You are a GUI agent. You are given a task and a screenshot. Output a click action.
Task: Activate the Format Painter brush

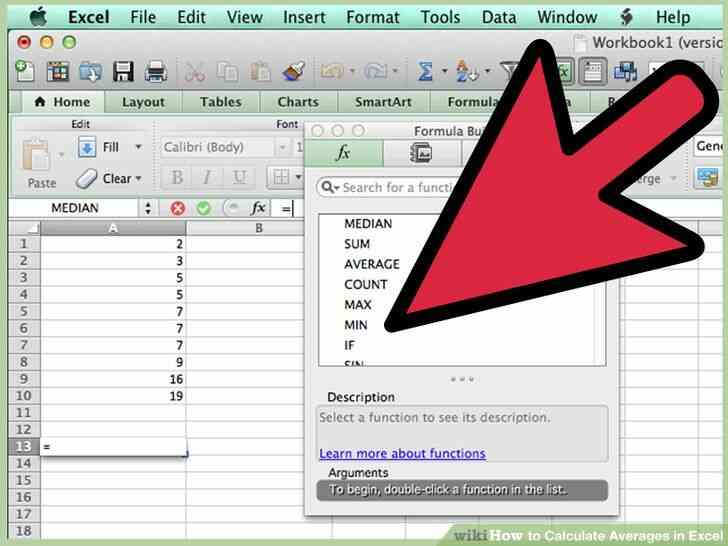(x=293, y=72)
